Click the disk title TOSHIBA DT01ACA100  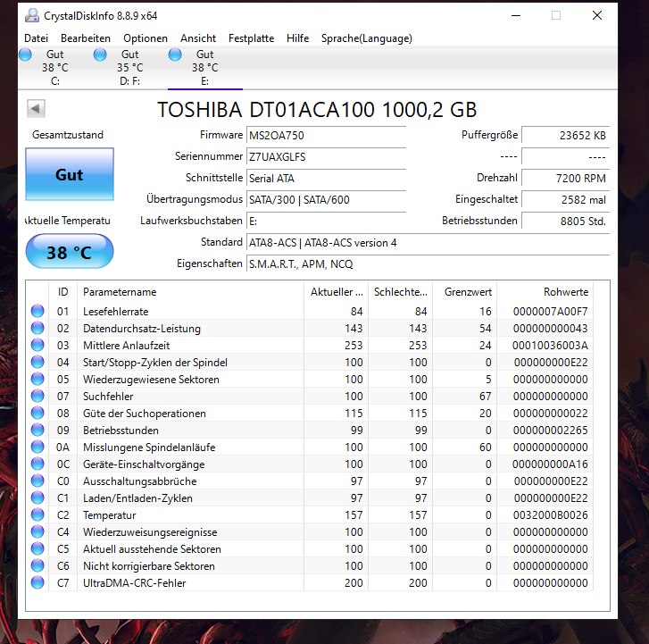coord(318,110)
